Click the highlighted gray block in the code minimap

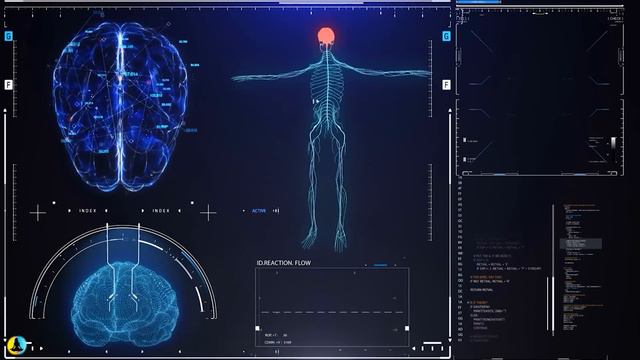pyautogui.click(x=581, y=244)
